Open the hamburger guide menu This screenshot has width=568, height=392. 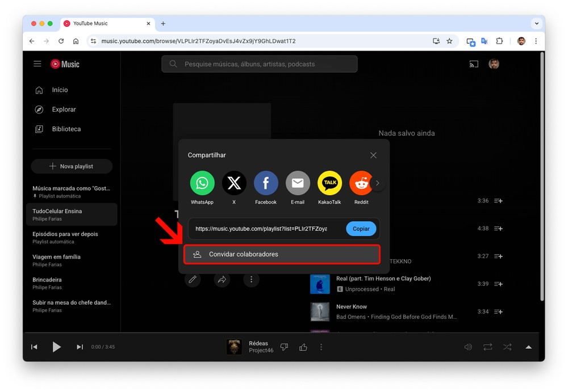coord(37,64)
